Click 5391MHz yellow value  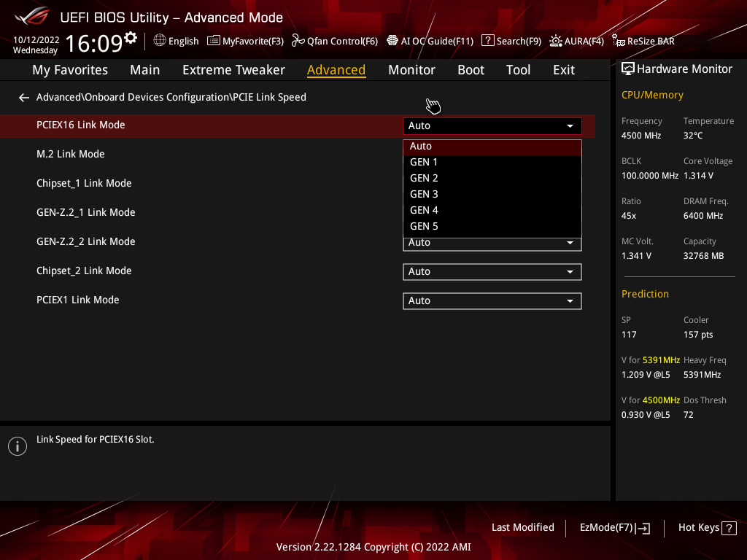(661, 360)
